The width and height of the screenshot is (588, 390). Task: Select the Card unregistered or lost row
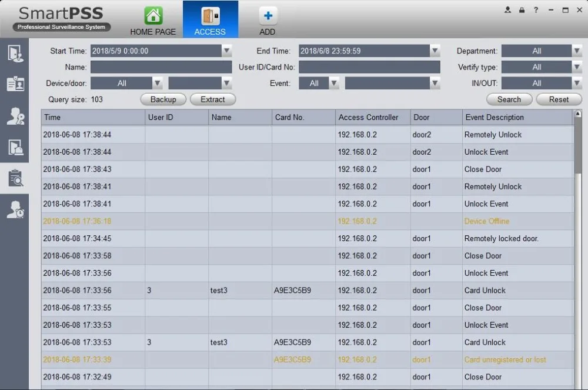point(308,359)
